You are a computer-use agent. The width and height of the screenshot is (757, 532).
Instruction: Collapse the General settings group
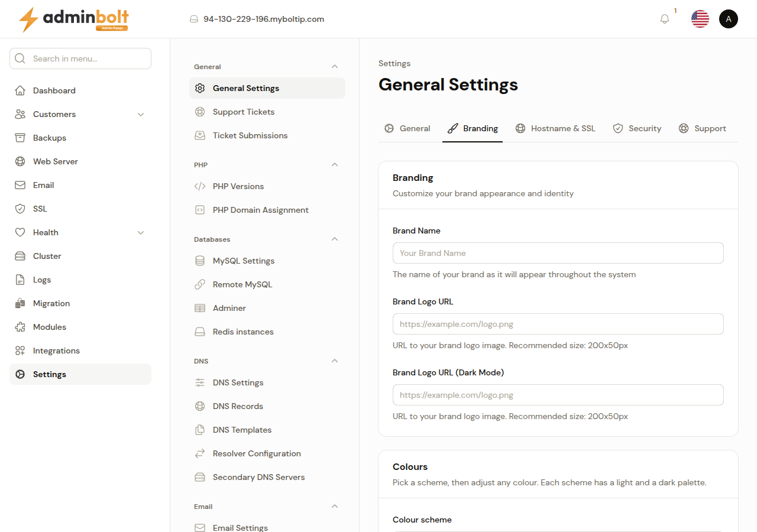point(335,67)
